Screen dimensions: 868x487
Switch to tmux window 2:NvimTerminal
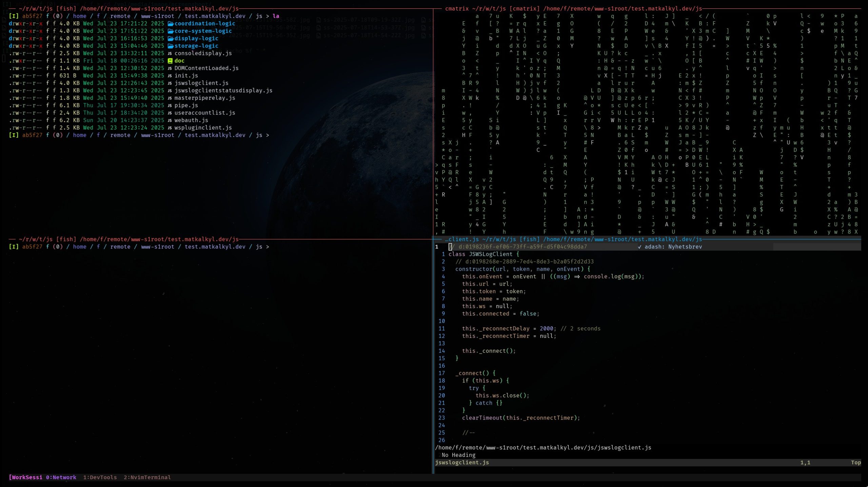pos(147,478)
